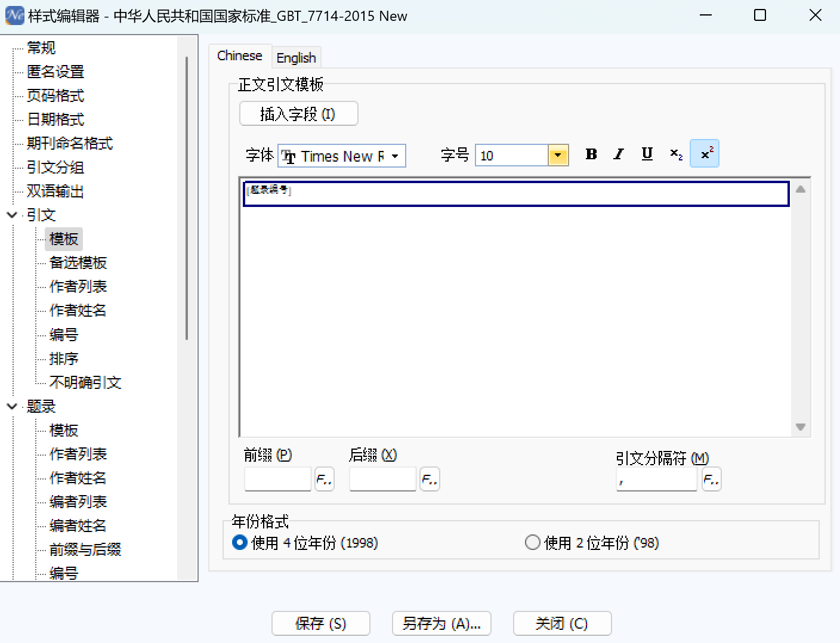
Task: Toggle superscript formatting
Action: (705, 154)
